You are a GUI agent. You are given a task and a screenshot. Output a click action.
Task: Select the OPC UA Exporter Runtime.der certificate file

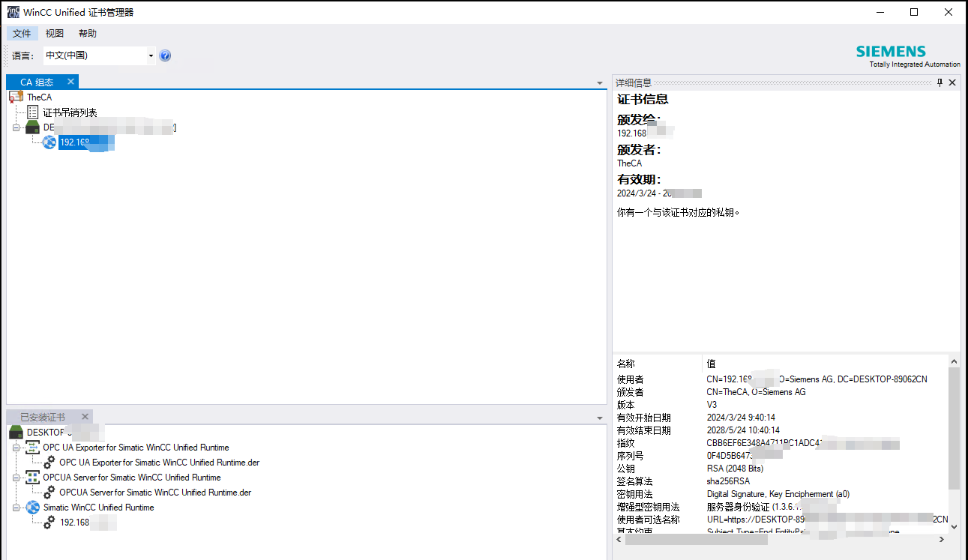[x=160, y=463]
